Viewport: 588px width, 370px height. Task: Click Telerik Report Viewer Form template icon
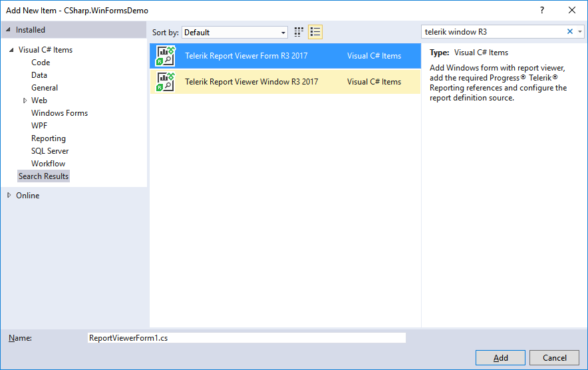click(x=166, y=55)
